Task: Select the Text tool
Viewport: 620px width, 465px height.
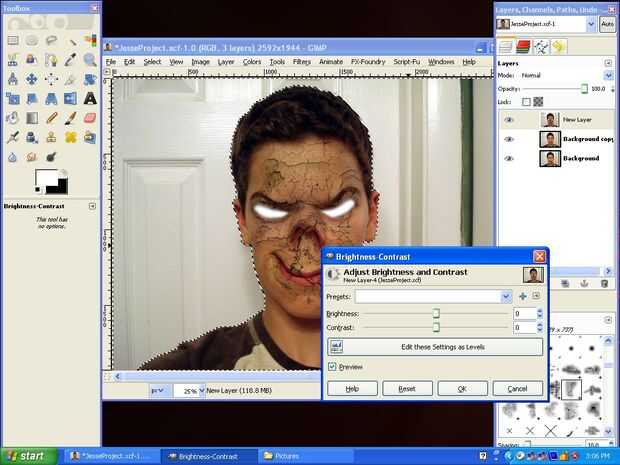Action: coord(90,98)
